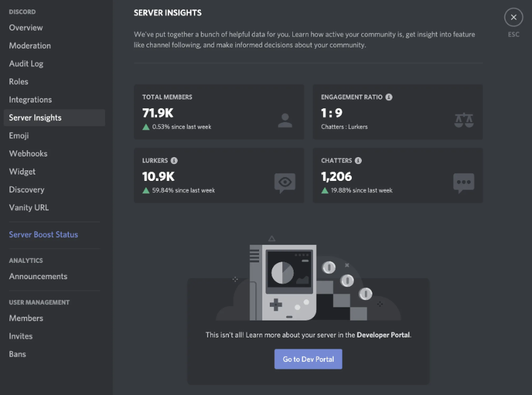This screenshot has height=395, width=532.
Task: Open the Audit Log section
Action: pos(26,64)
